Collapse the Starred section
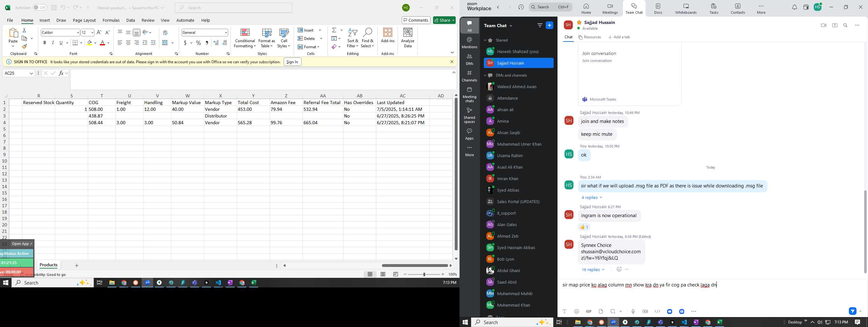The width and height of the screenshot is (868, 327). click(x=485, y=40)
